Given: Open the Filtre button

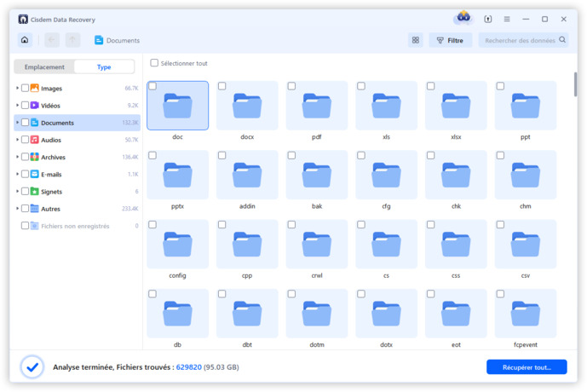Looking at the screenshot, I should point(451,40).
